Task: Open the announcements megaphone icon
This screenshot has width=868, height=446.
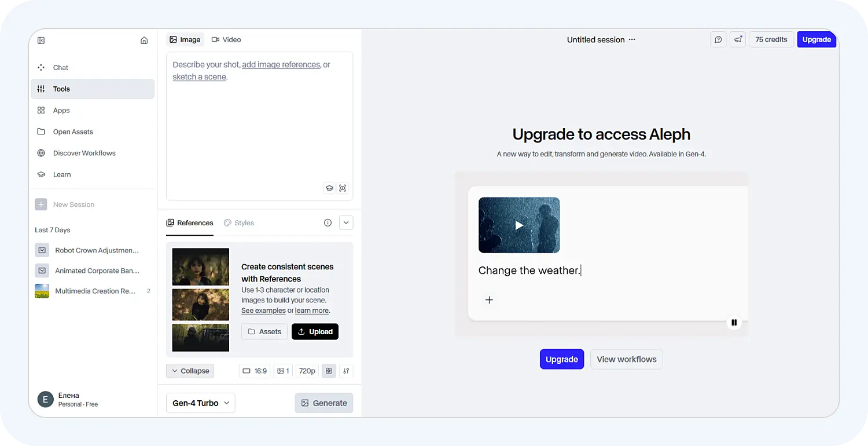Action: [738, 39]
